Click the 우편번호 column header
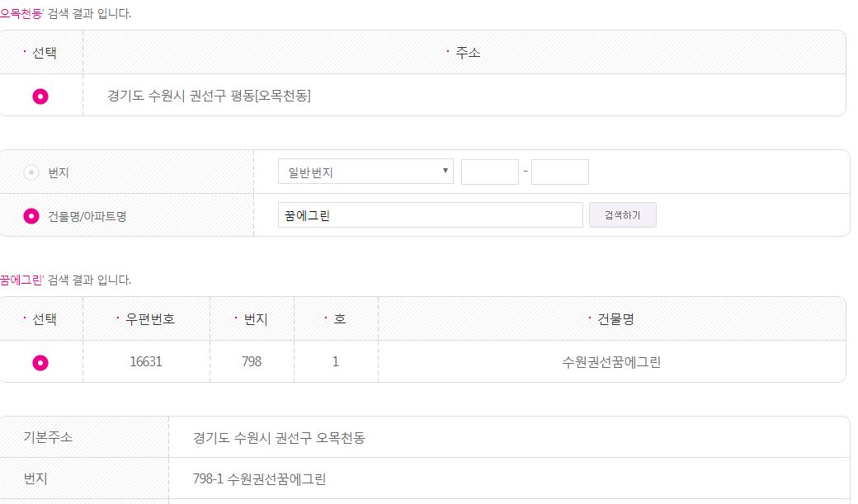Viewport: 858px width, 504px height. (149, 319)
